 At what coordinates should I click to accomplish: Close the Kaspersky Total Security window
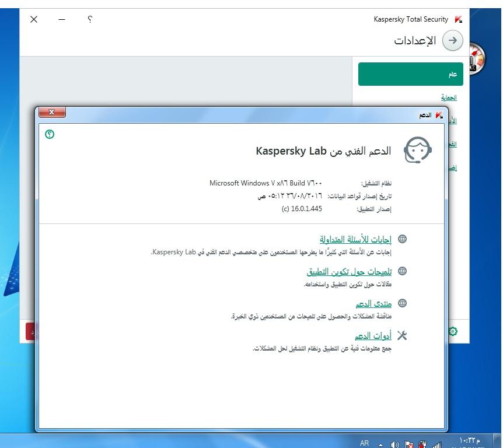click(x=34, y=19)
